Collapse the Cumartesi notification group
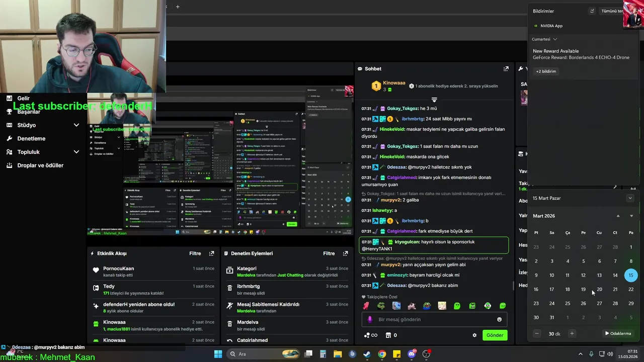This screenshot has width=644, height=362. [x=555, y=39]
